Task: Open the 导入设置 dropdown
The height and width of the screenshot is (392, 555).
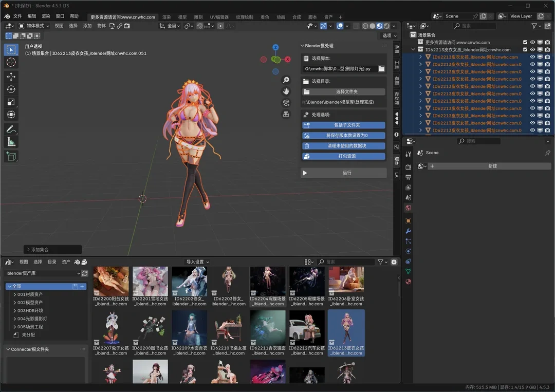Action: (x=197, y=262)
